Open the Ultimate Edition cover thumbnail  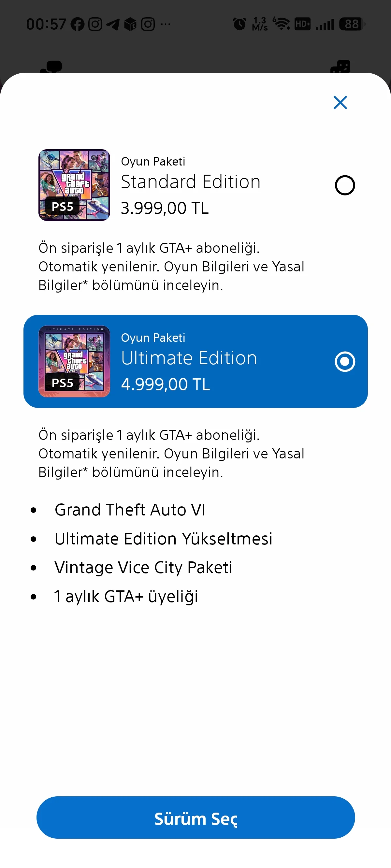point(74,361)
